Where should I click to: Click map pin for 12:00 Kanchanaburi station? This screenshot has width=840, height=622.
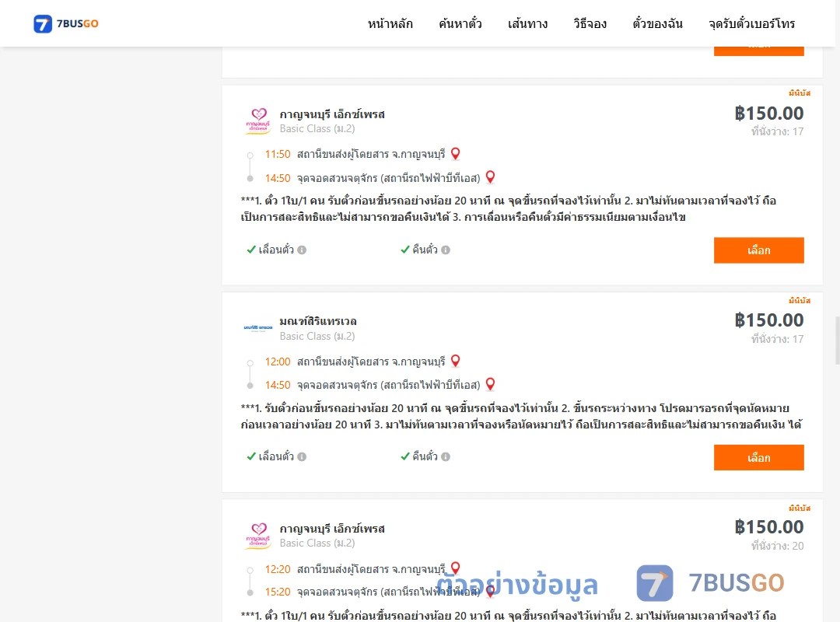(x=455, y=361)
